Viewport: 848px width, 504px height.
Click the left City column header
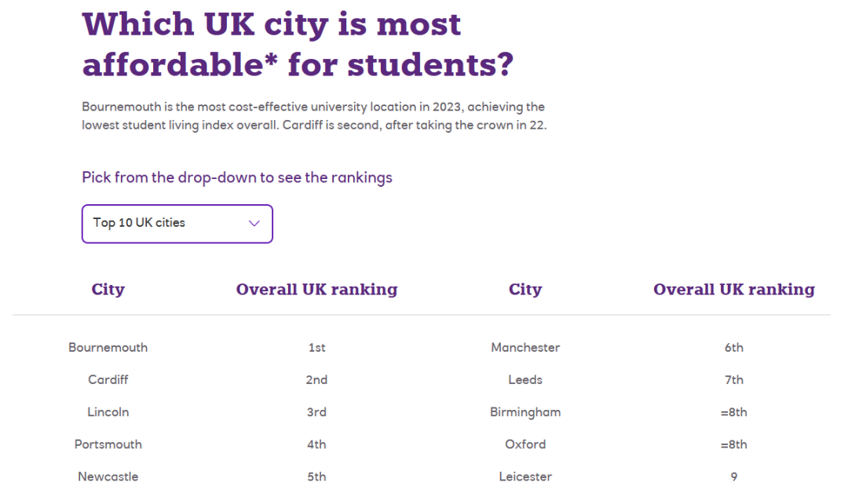point(108,290)
